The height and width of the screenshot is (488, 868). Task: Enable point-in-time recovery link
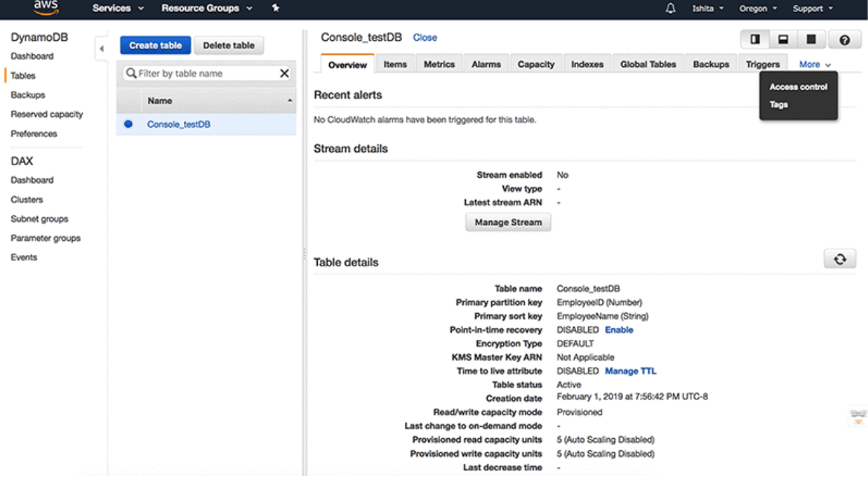point(619,330)
